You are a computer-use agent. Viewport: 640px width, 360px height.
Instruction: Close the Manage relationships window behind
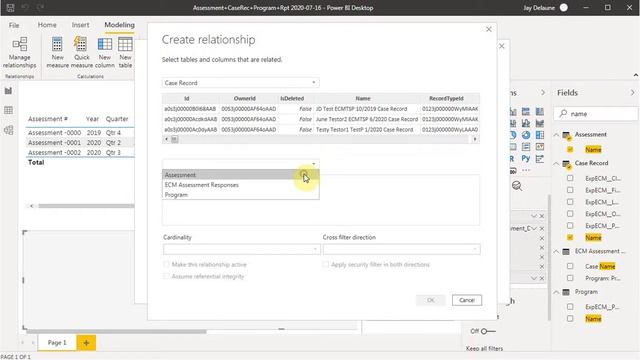502,46
